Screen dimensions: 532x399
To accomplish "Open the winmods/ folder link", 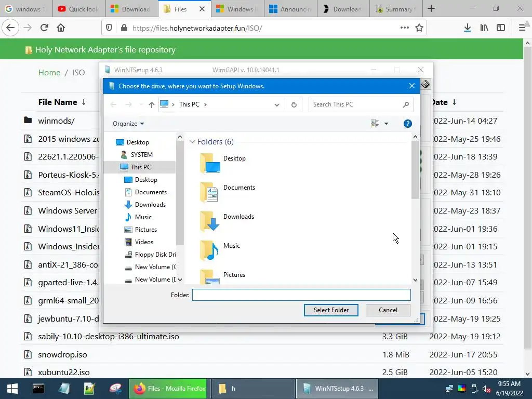I will 56,121.
